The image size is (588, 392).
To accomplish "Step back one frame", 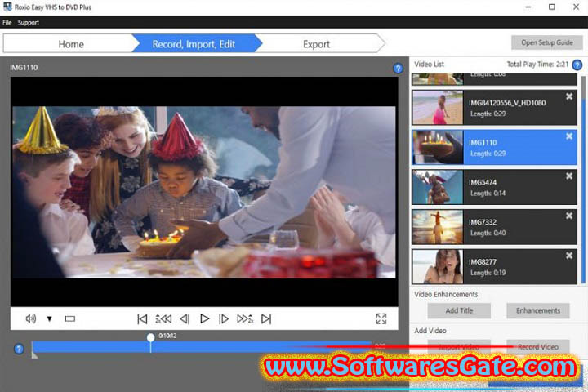I will (185, 318).
